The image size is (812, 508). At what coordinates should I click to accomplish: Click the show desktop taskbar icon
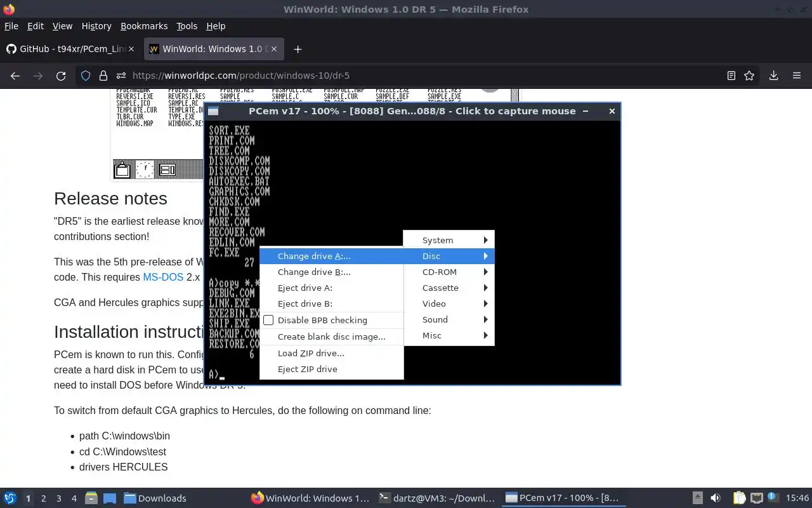pyautogui.click(x=110, y=498)
